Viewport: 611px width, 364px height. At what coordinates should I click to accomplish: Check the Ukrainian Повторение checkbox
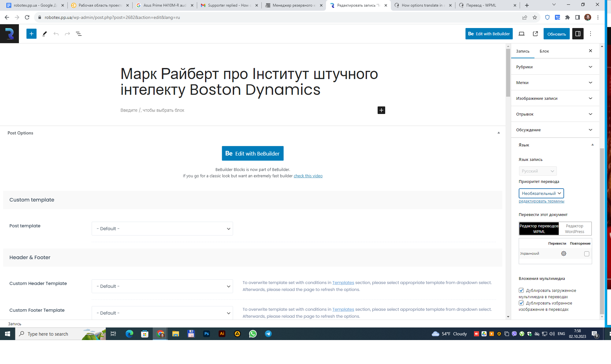point(586,254)
